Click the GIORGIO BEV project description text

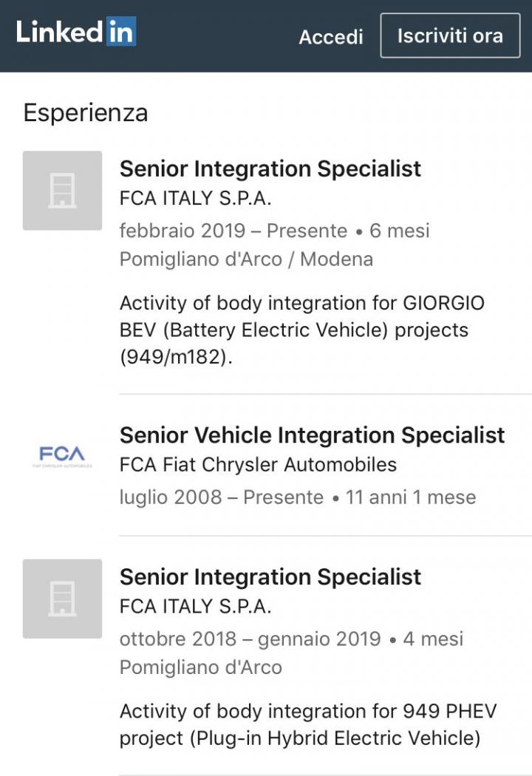302,330
